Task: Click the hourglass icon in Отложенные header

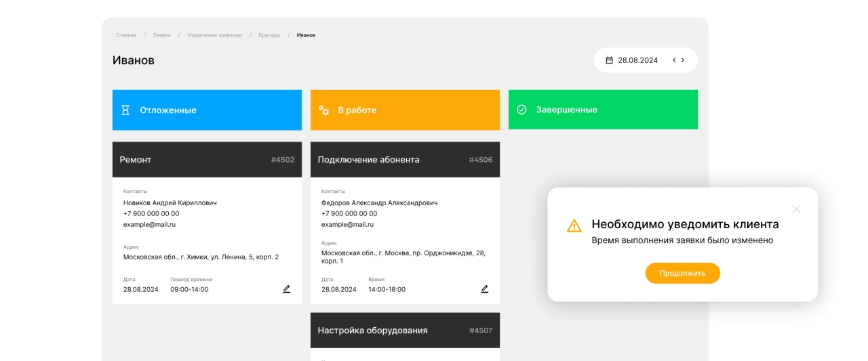Action: coord(125,110)
